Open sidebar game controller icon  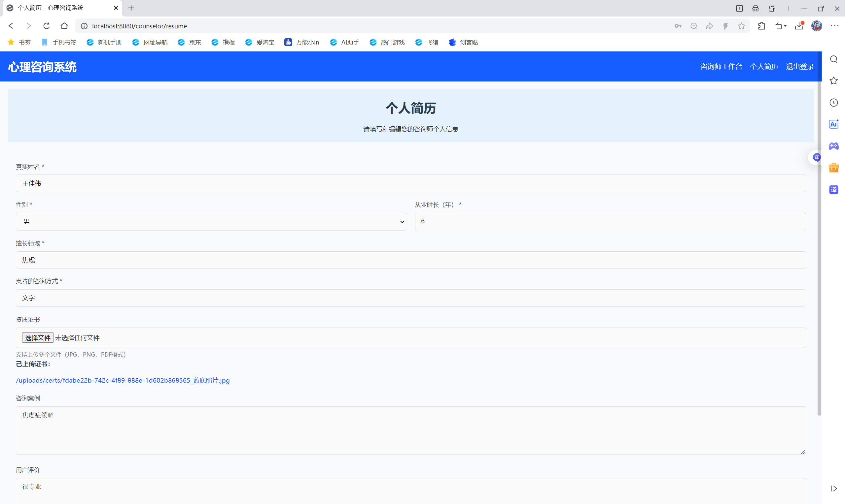tap(833, 146)
